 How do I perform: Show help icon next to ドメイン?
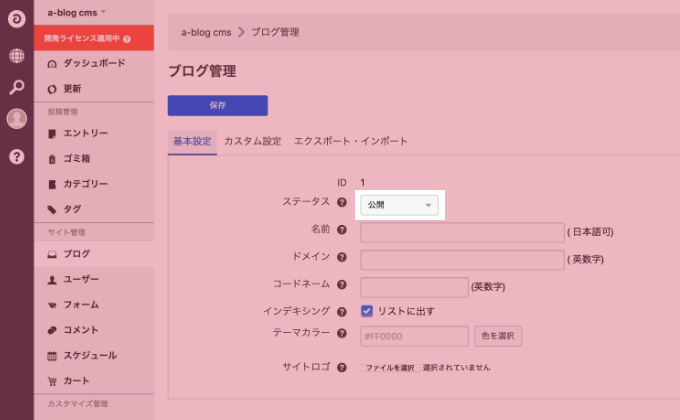[x=342, y=259]
